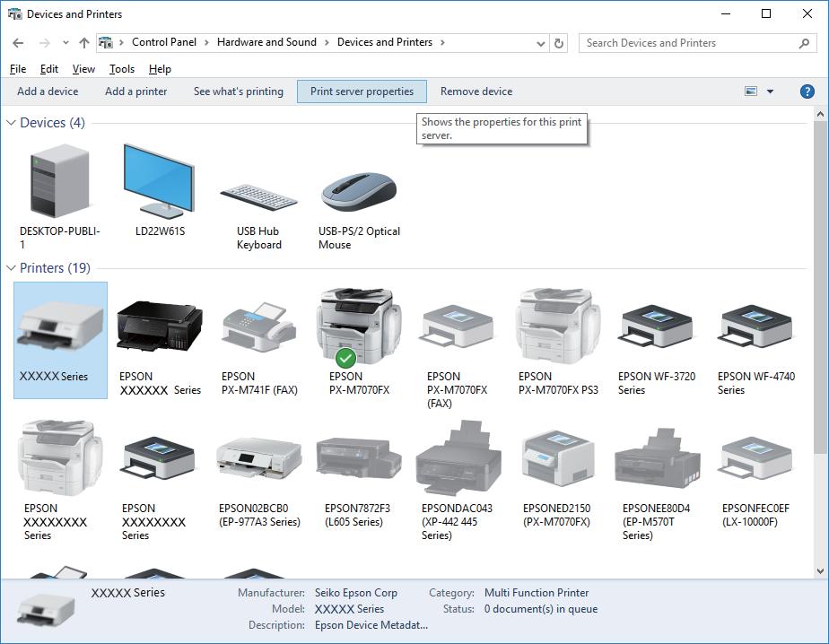Image resolution: width=829 pixels, height=644 pixels.
Task: Click the 'Seiko Epson Corp' manufacturer value
Action: pyautogui.click(x=356, y=593)
